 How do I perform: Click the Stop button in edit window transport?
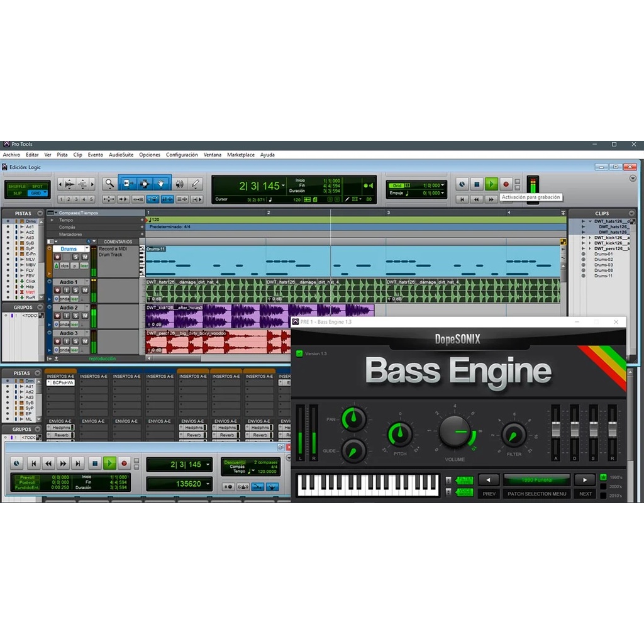point(477,184)
